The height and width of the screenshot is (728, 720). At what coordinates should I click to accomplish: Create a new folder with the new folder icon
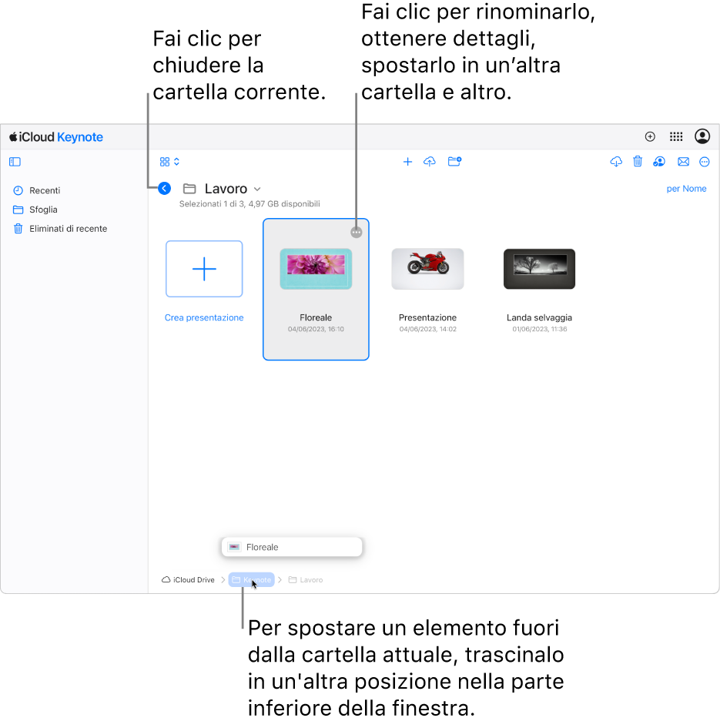click(454, 162)
